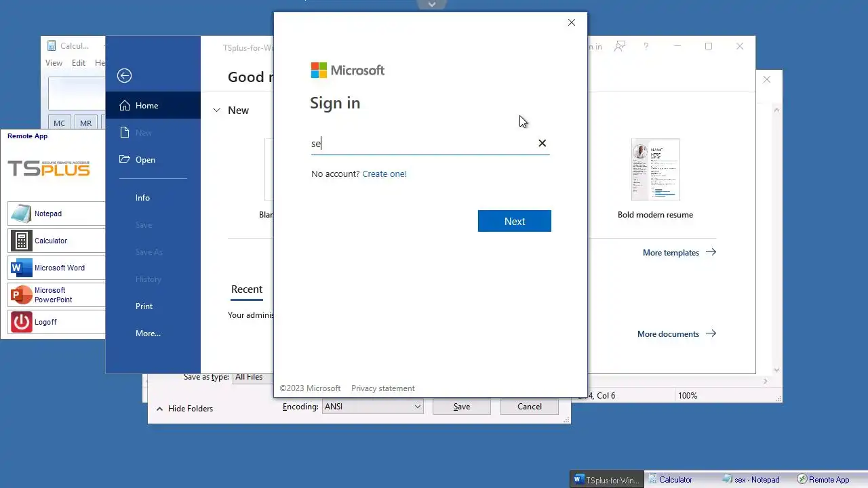868x488 pixels.
Task: Launch Notepad from the Remote App panel
Action: tap(57, 213)
